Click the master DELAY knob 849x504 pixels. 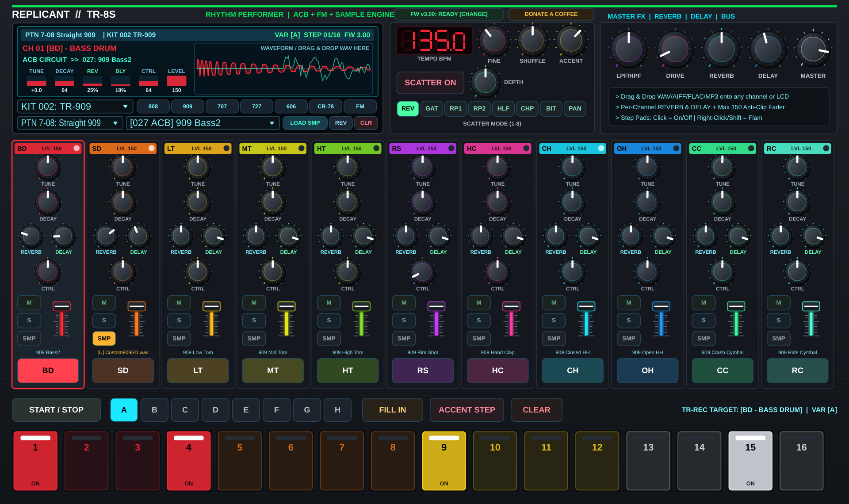tap(768, 49)
